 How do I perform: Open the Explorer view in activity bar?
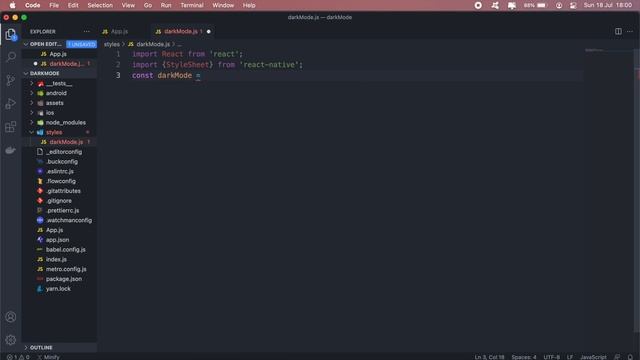(x=11, y=34)
